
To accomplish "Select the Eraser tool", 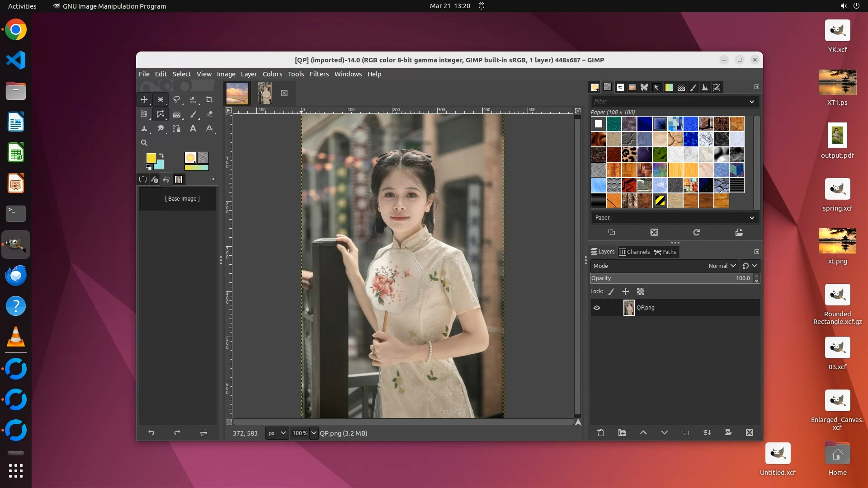I will tap(209, 114).
